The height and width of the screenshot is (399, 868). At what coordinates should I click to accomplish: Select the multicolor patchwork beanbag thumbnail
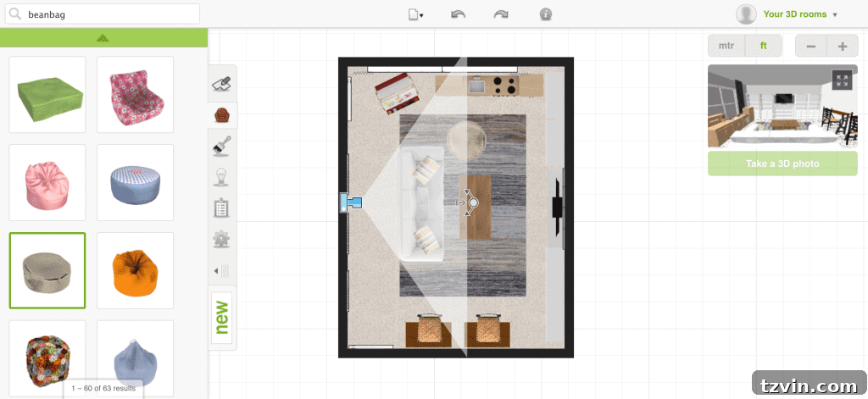point(47,357)
